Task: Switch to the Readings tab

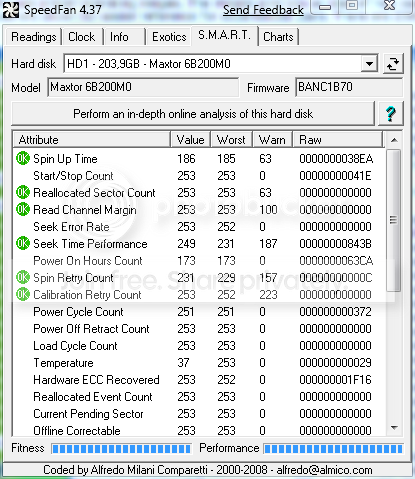Action: tap(33, 37)
